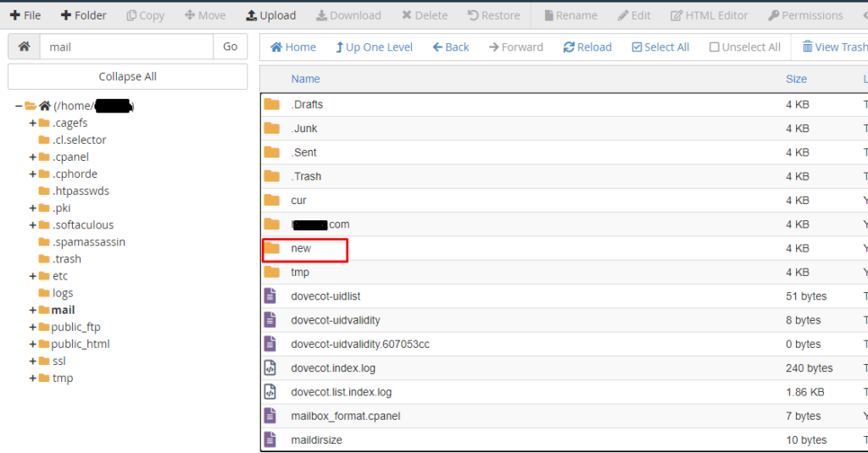Image resolution: width=868 pixels, height=453 pixels.
Task: Click Collapse All button
Action: (127, 76)
